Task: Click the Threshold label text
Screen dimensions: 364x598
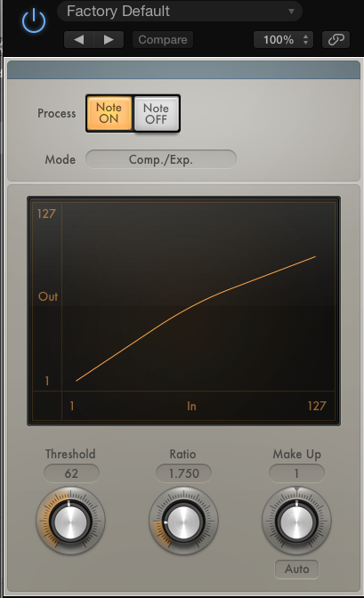Action: [x=70, y=454]
